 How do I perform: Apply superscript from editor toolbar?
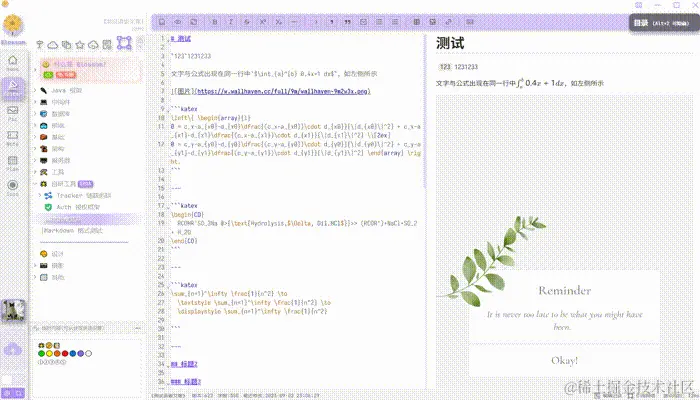(263, 22)
